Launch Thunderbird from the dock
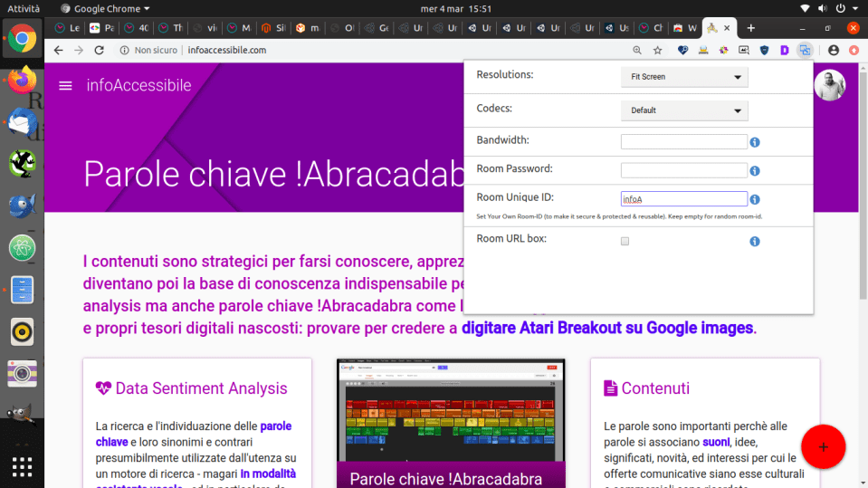 point(22,122)
